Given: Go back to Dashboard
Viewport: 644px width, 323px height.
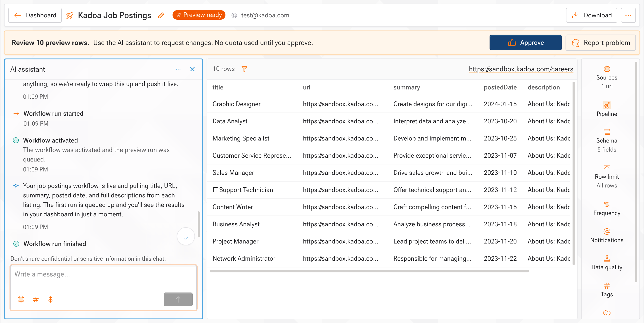Looking at the screenshot, I should click(x=35, y=16).
